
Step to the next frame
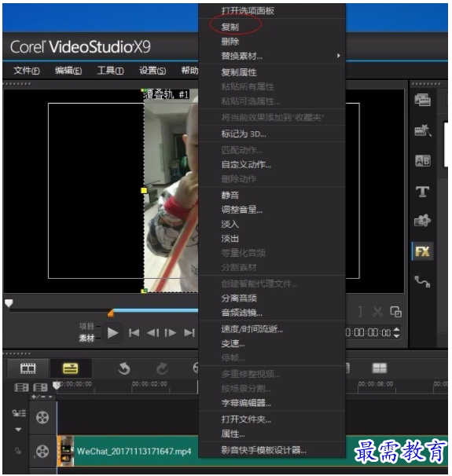tap(171, 333)
